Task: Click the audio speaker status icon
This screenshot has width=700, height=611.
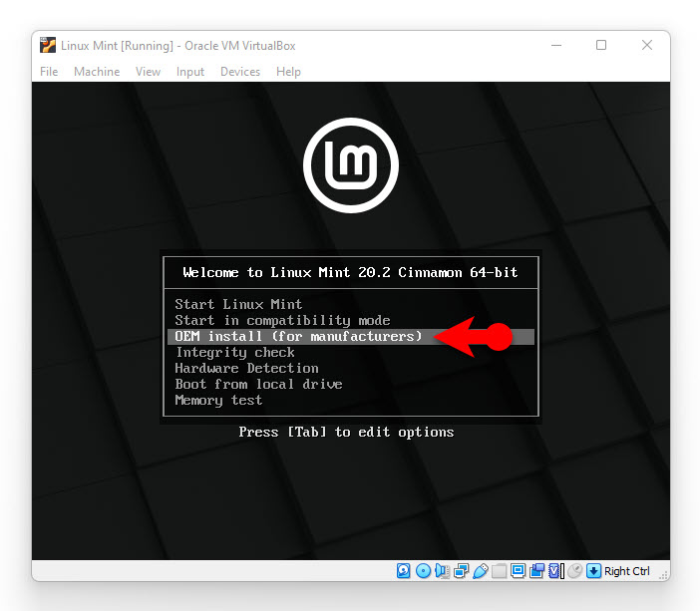Action: point(442,571)
